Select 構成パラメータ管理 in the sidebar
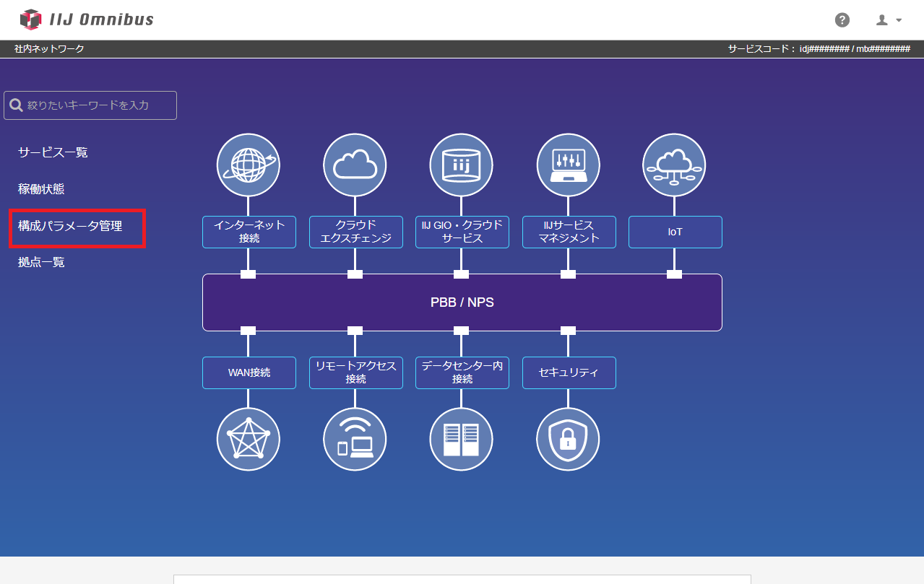Viewport: 924px width, 584px height. pyautogui.click(x=70, y=226)
